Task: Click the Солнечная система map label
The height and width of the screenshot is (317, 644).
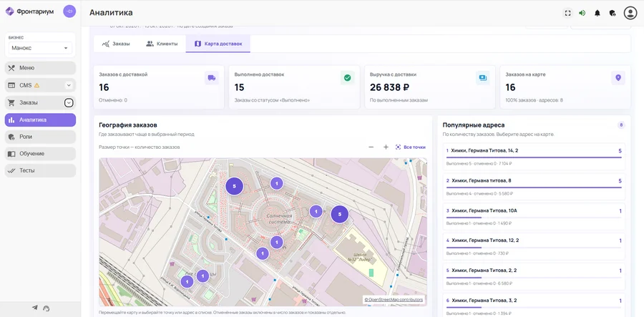Action: 279,218
